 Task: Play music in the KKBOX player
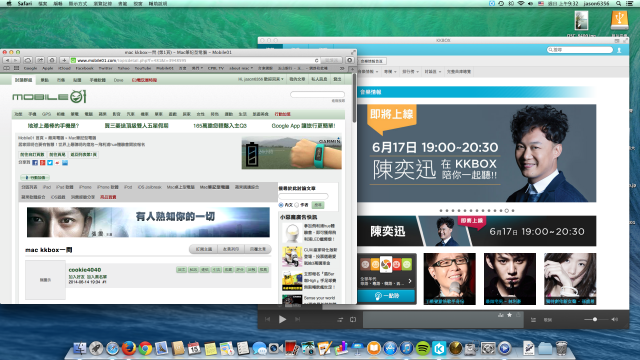[282, 320]
